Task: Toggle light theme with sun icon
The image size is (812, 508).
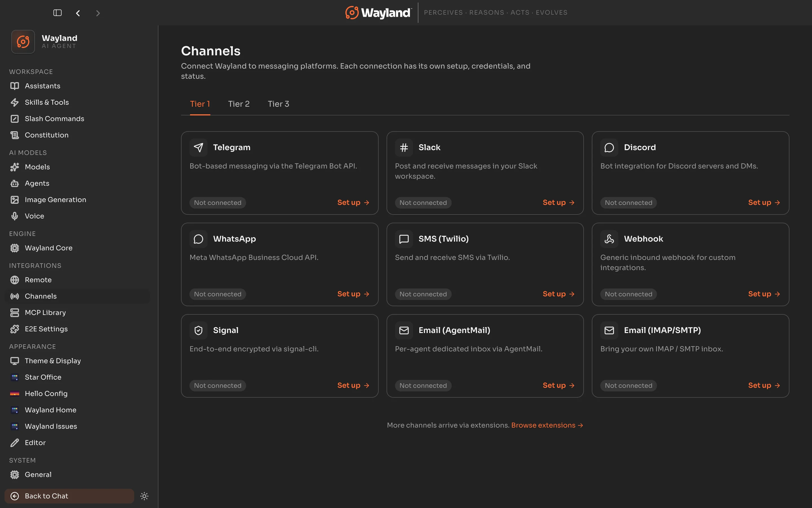Action: 144,496
